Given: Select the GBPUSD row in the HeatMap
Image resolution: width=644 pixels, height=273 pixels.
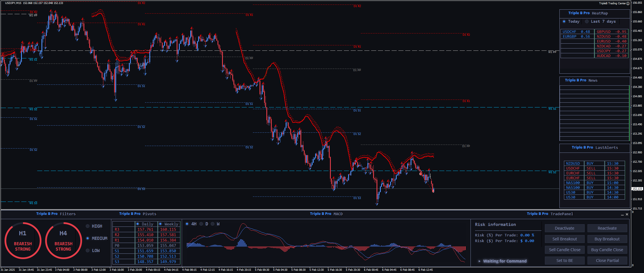Looking at the screenshot, I should (611, 32).
